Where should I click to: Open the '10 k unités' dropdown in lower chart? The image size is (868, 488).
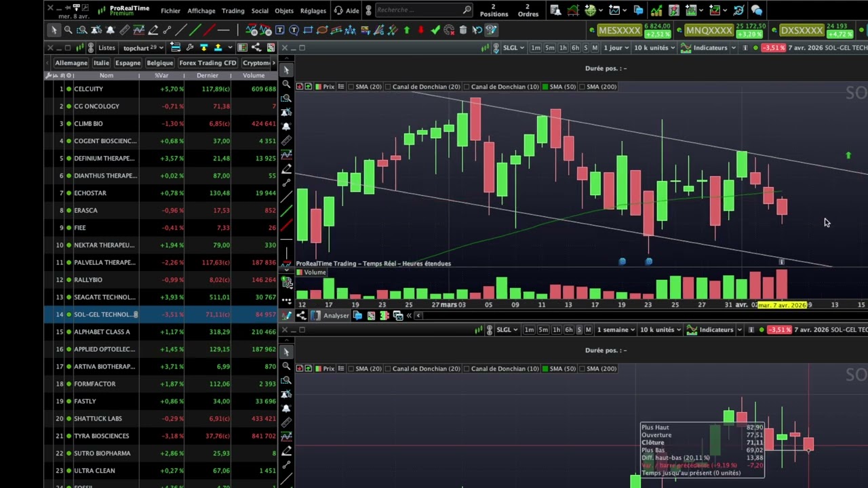pos(660,329)
